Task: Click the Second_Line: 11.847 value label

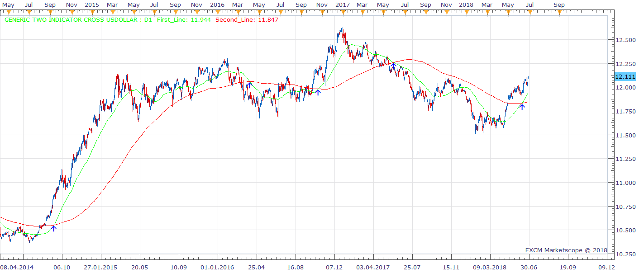Action: click(247, 20)
